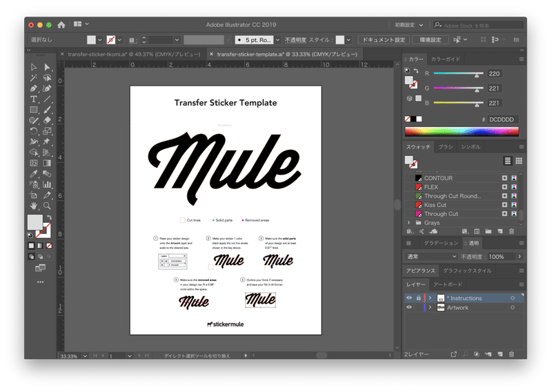The image size is (552, 392).
Task: Click the 環境設定 button
Action: point(430,40)
